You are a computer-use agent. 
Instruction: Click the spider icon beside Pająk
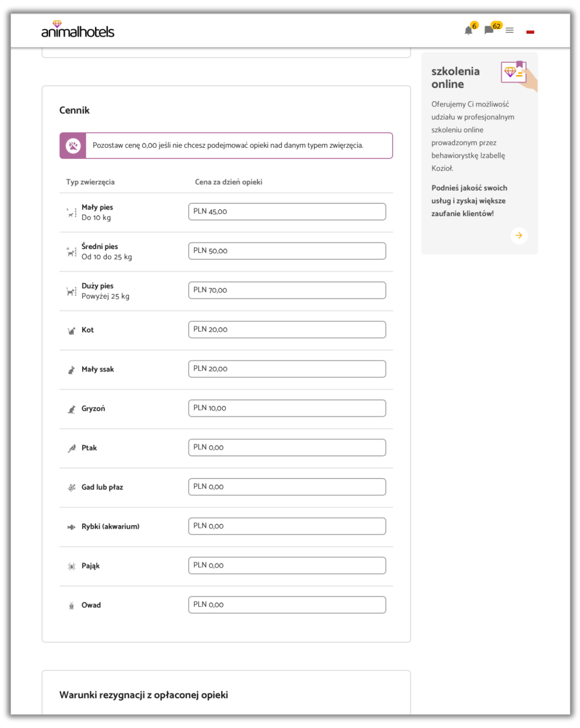tap(71, 566)
